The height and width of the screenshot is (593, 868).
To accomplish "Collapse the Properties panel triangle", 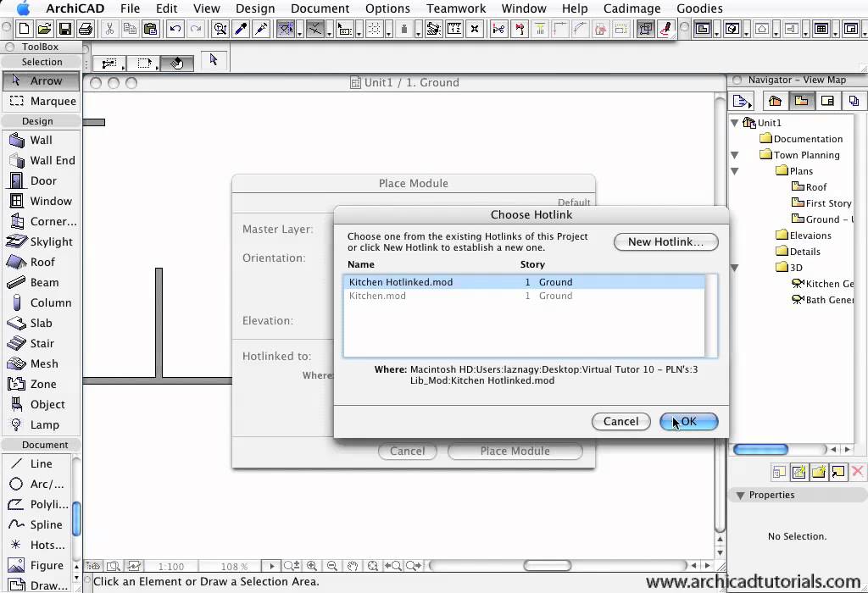I will click(x=740, y=495).
